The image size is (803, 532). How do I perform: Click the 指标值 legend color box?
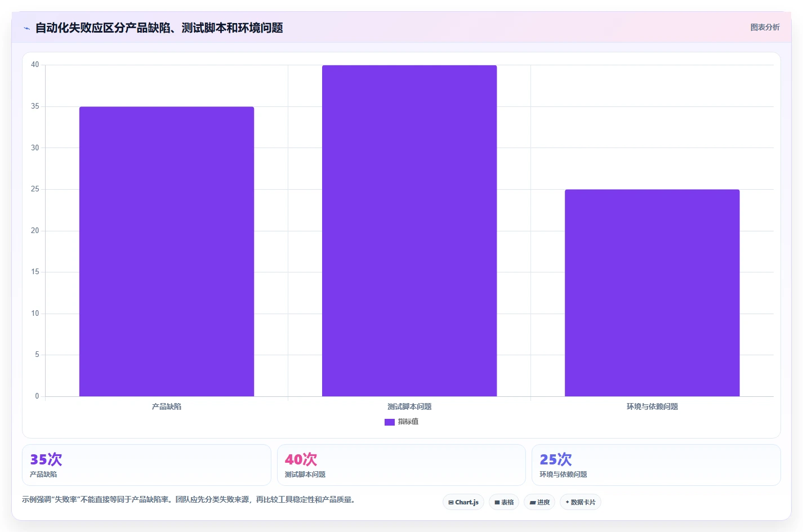[x=389, y=422]
